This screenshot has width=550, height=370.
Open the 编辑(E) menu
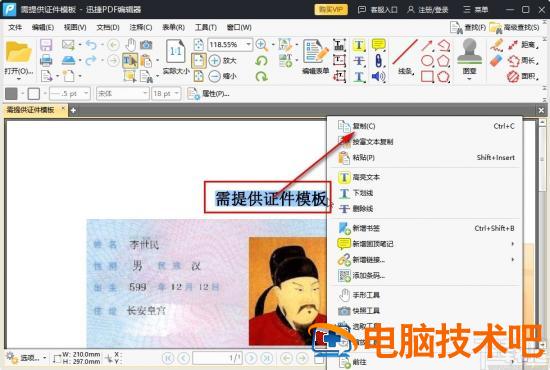click(x=43, y=27)
